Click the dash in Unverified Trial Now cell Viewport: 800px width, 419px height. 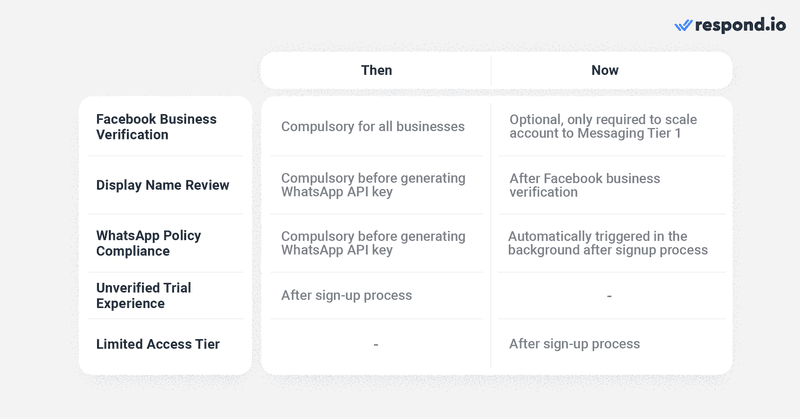pos(609,296)
